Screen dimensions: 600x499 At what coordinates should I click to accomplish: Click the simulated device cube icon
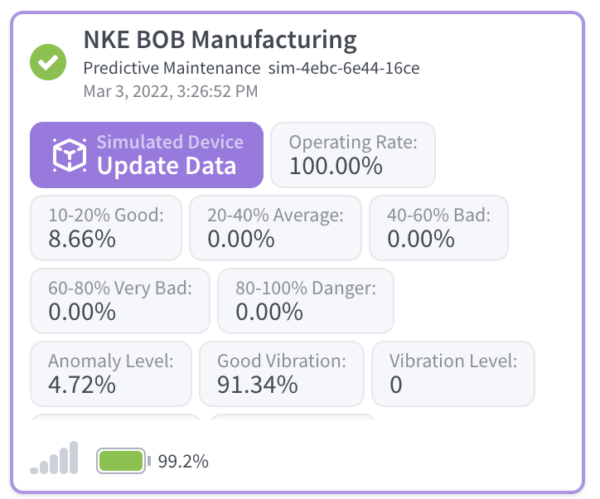(69, 155)
